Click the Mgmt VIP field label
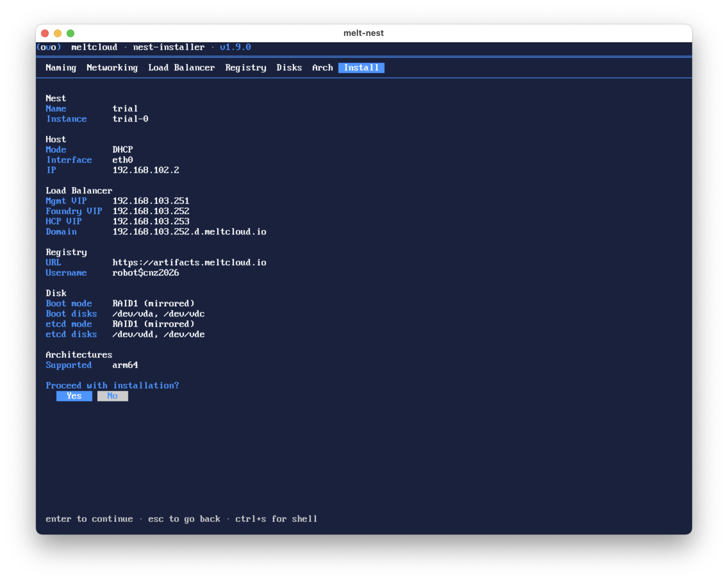This screenshot has width=728, height=582. pos(66,201)
